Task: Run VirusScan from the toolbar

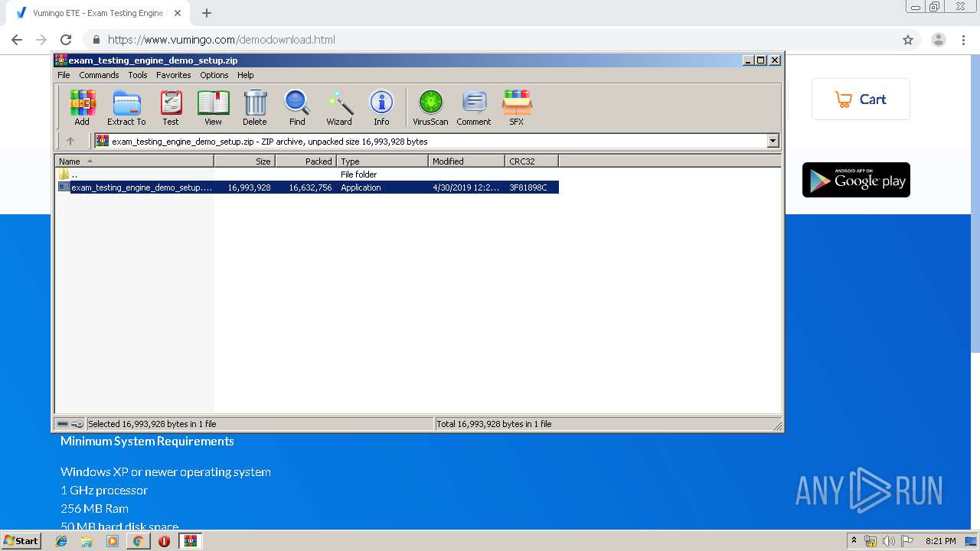Action: coord(430,107)
